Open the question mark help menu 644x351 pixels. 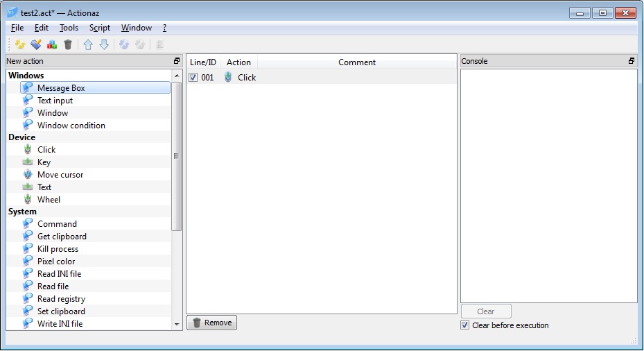[x=164, y=28]
